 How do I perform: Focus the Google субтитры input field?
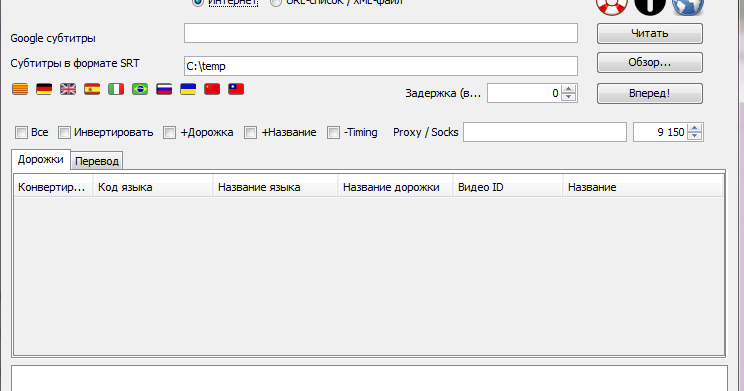(x=381, y=33)
